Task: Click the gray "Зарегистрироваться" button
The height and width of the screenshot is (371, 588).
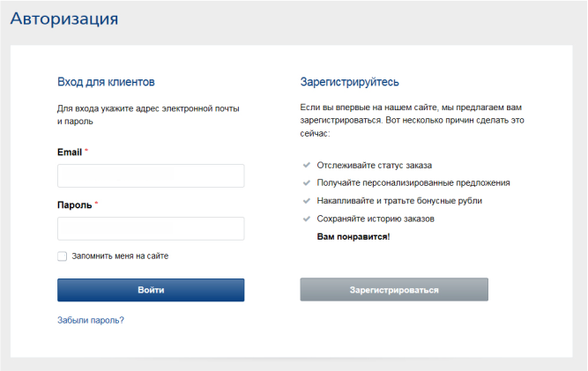Action: coord(394,290)
